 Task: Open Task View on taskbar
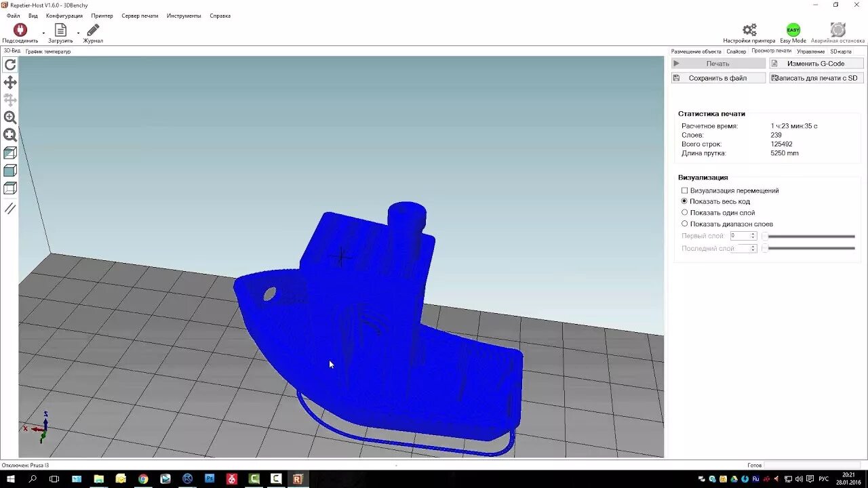(x=54, y=479)
